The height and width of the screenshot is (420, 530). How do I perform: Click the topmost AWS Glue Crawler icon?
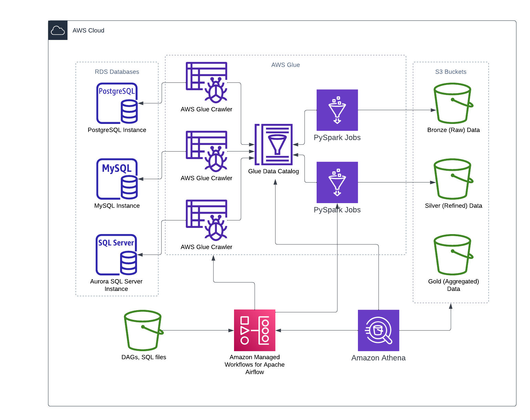tap(206, 82)
